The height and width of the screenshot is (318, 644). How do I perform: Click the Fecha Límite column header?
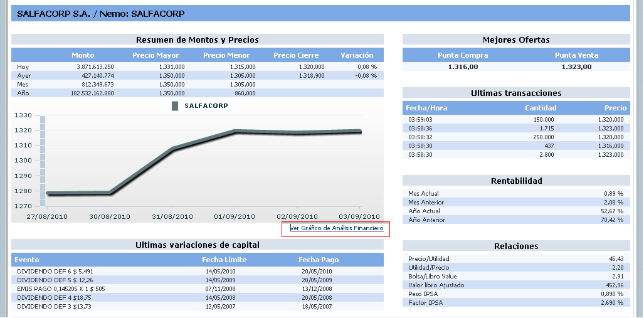tap(224, 260)
